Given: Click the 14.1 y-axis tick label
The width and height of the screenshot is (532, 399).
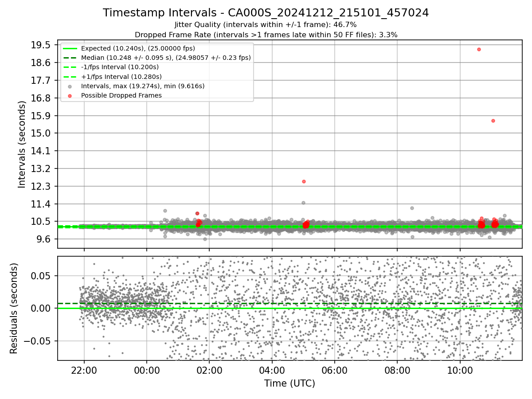Looking at the screenshot, I should click(x=41, y=151).
